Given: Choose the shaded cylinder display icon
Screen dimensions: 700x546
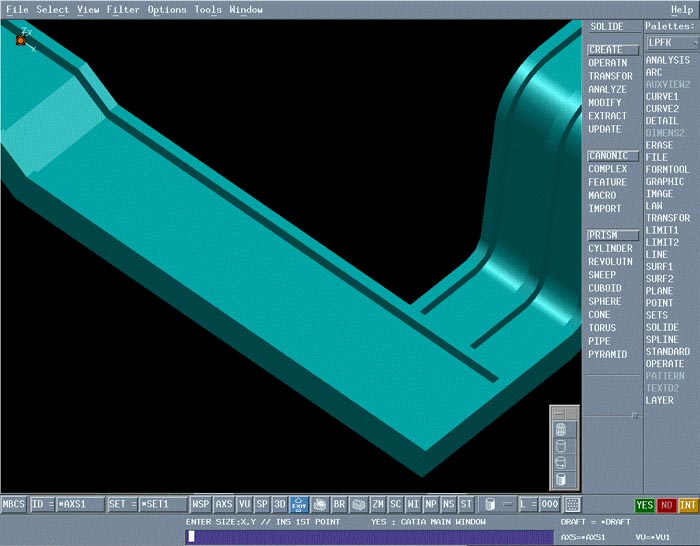Looking at the screenshot, I should pos(560,479).
